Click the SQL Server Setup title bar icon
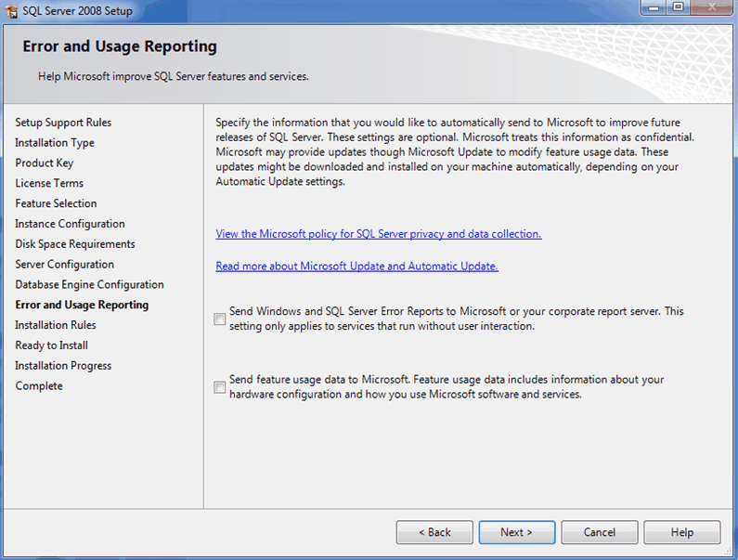 (x=11, y=10)
